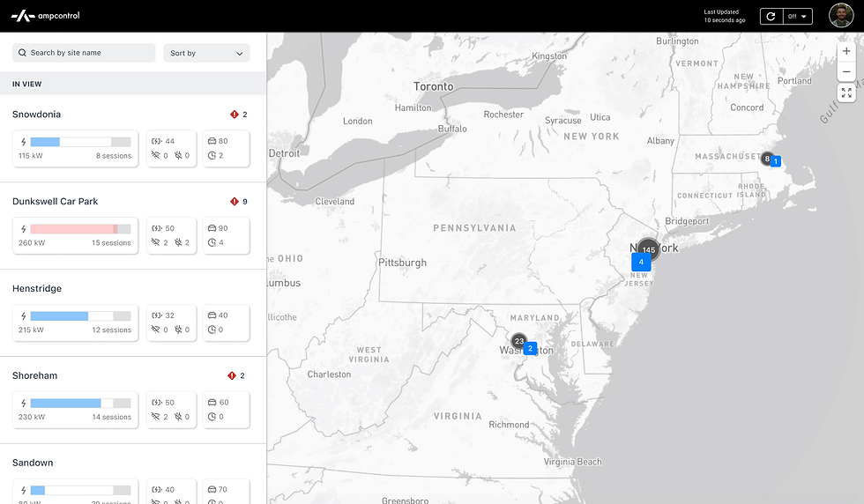The height and width of the screenshot is (504, 864).
Task: Select the New York cluster marker 145
Action: 649,249
